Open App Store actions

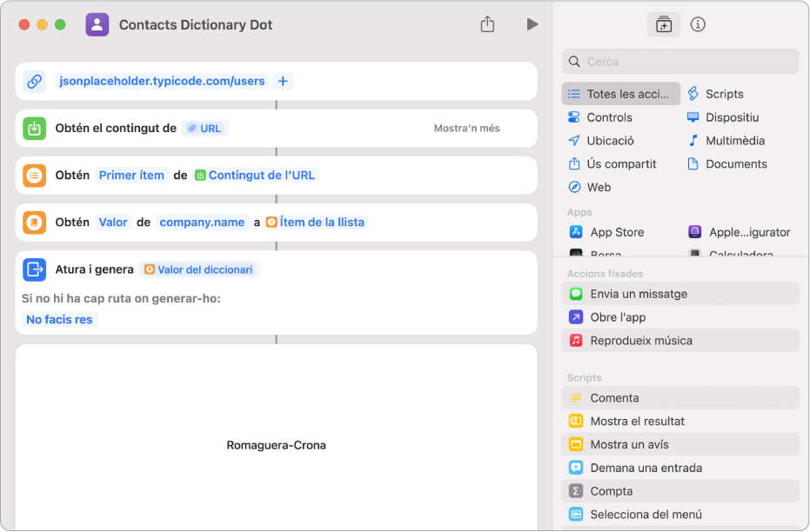607,232
